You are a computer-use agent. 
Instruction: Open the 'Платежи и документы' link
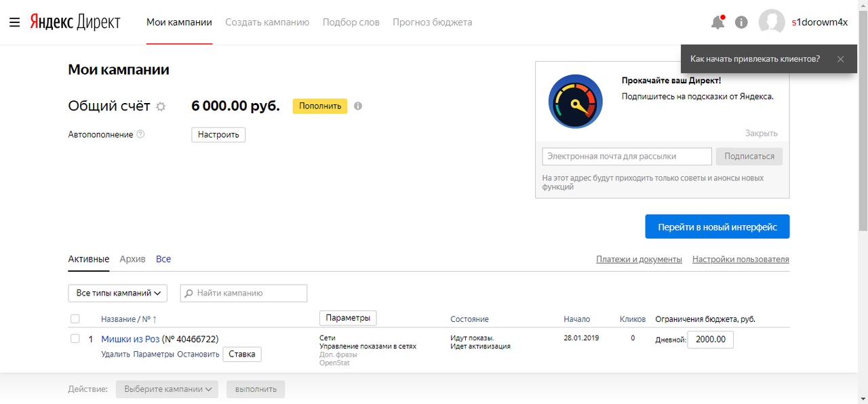pos(639,259)
